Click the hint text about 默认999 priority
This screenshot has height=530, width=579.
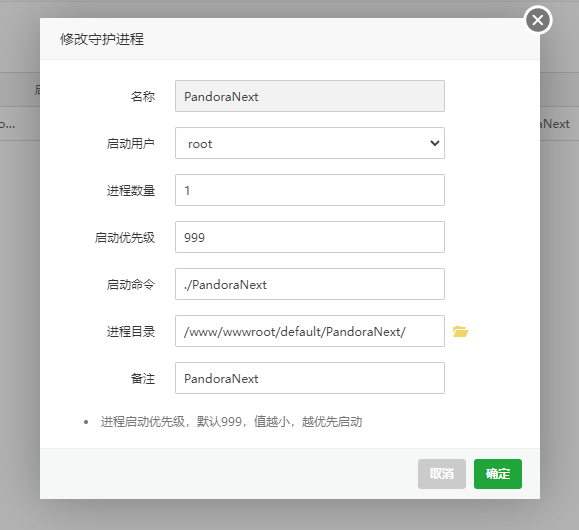tap(231, 421)
